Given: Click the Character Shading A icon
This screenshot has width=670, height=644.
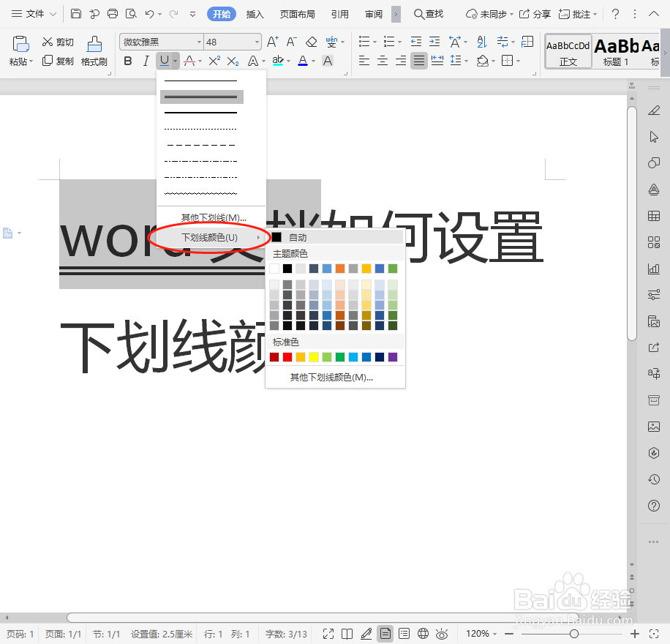Looking at the screenshot, I should [x=328, y=61].
